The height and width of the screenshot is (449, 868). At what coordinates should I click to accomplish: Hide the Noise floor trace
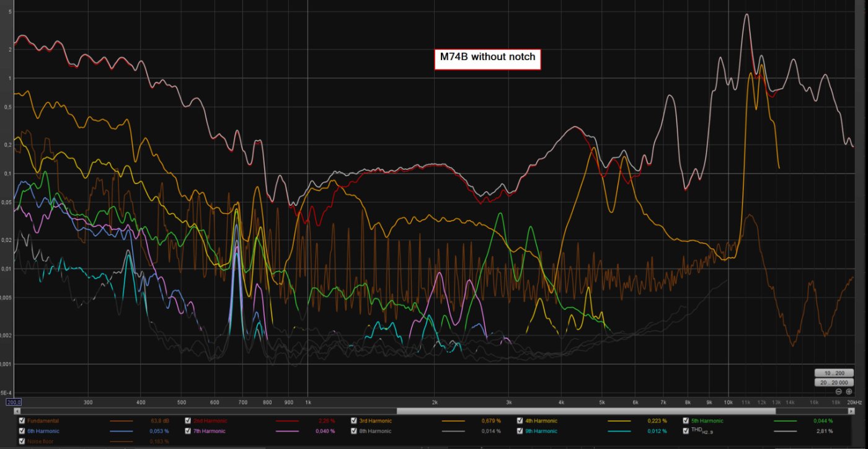(x=22, y=441)
